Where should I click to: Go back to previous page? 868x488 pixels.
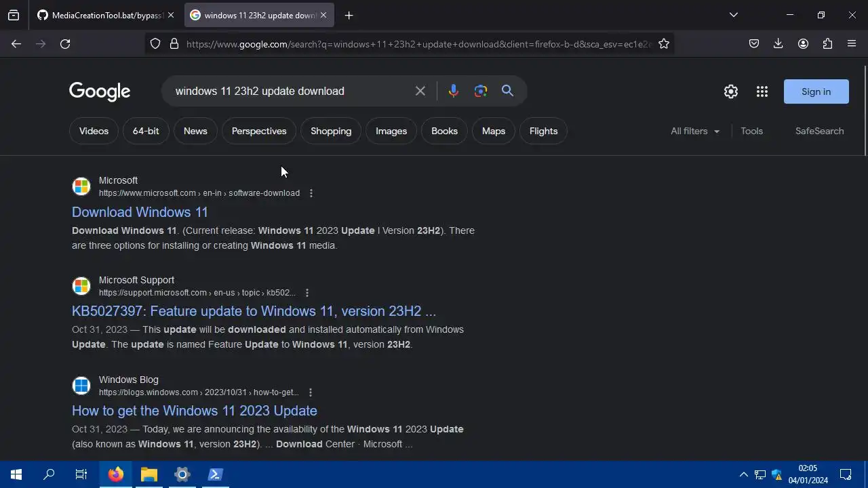tap(16, 43)
